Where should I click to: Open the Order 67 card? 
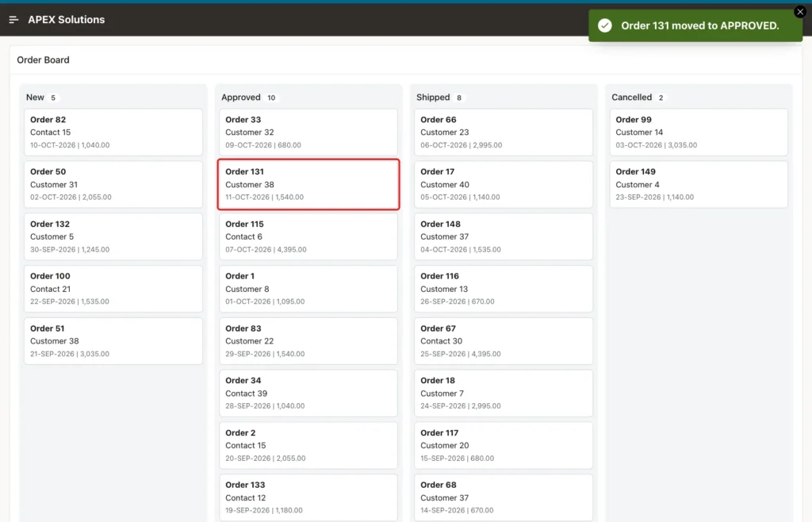tap(504, 341)
